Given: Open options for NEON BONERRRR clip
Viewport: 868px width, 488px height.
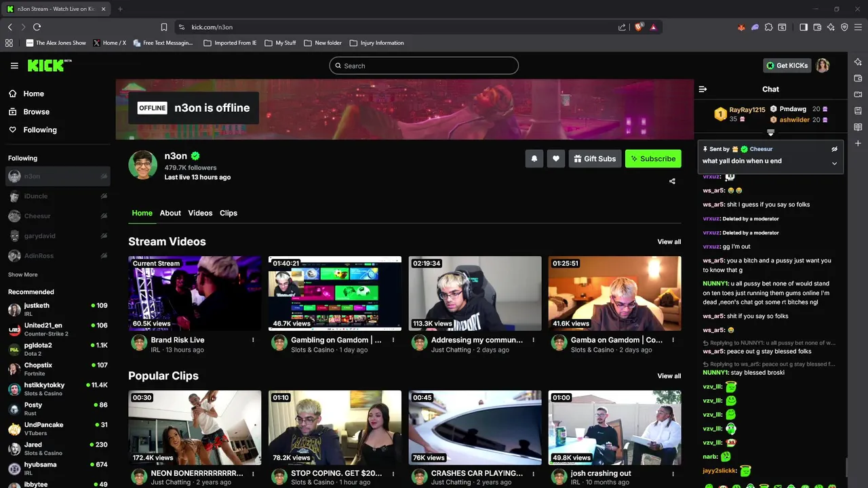Looking at the screenshot, I should [253, 474].
